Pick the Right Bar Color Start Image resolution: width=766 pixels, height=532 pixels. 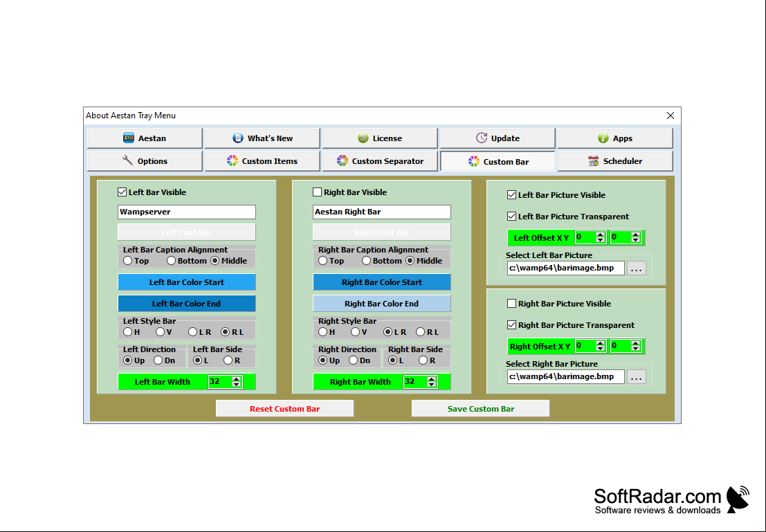(x=382, y=282)
